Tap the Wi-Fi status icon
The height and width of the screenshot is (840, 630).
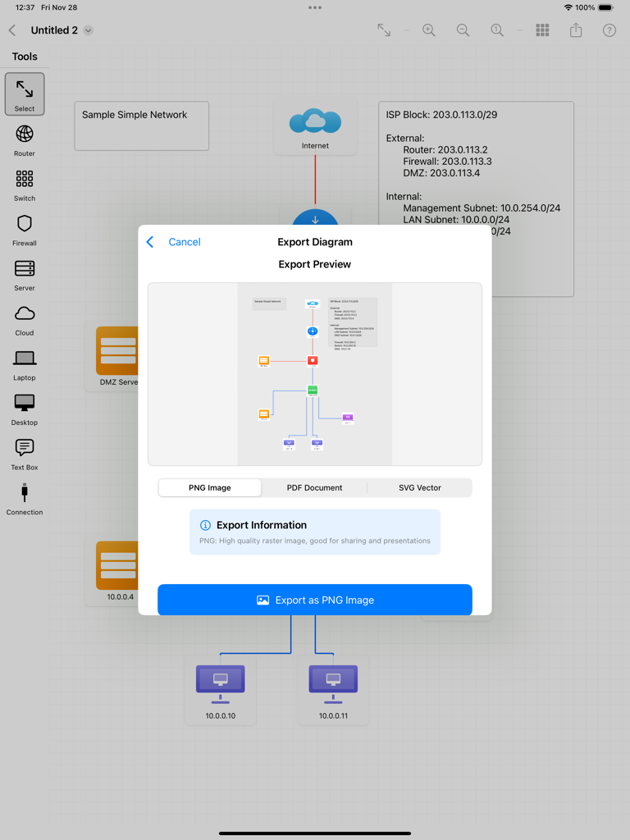pos(568,7)
